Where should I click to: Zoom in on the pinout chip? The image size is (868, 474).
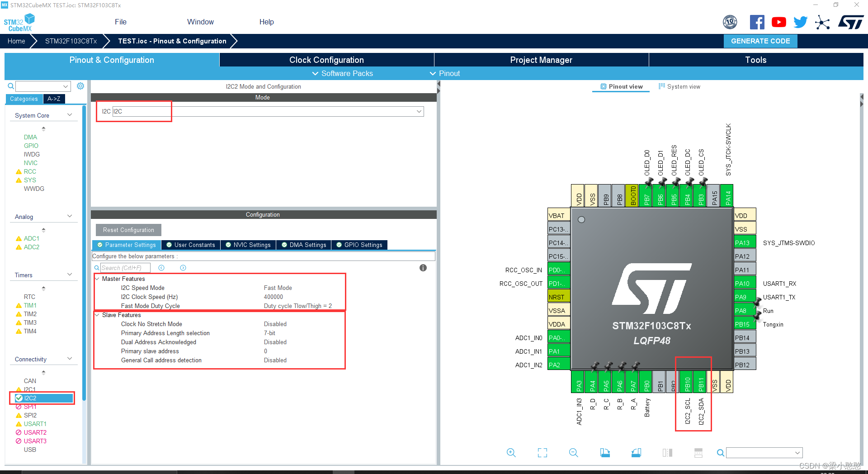tap(511, 453)
